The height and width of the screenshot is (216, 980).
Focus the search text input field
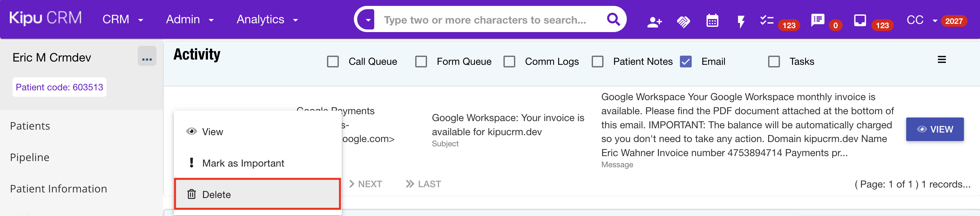point(487,20)
